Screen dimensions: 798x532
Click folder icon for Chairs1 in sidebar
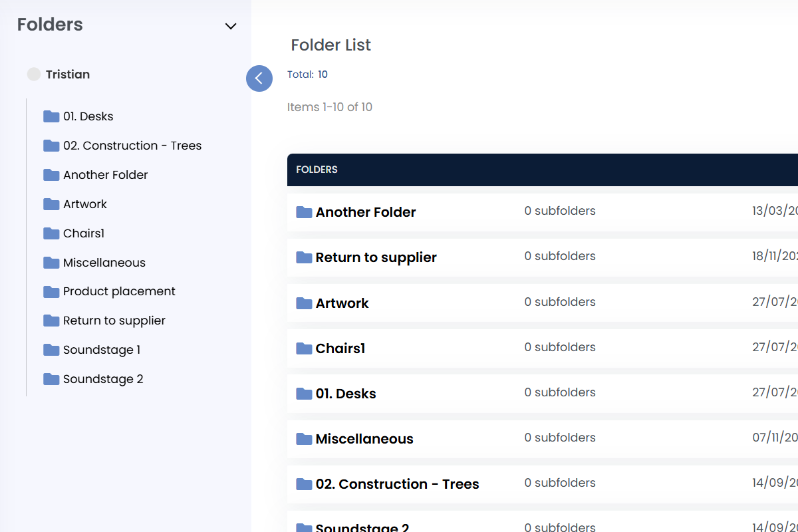coord(51,233)
